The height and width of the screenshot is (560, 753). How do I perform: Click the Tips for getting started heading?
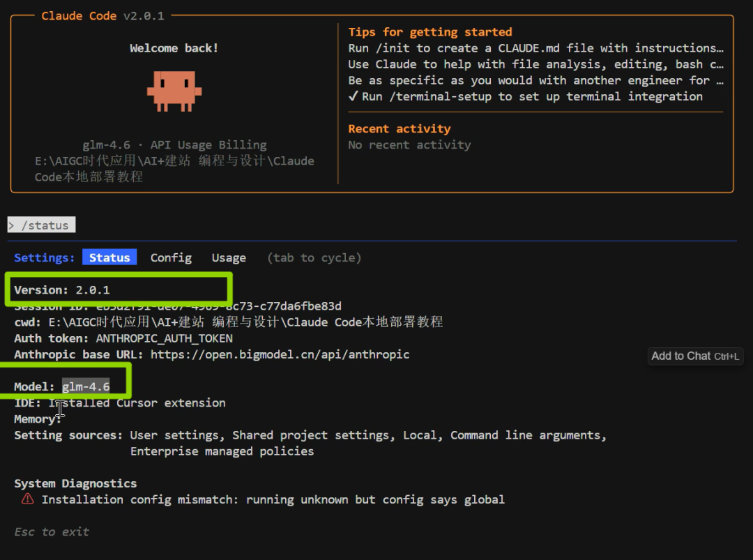(x=430, y=31)
